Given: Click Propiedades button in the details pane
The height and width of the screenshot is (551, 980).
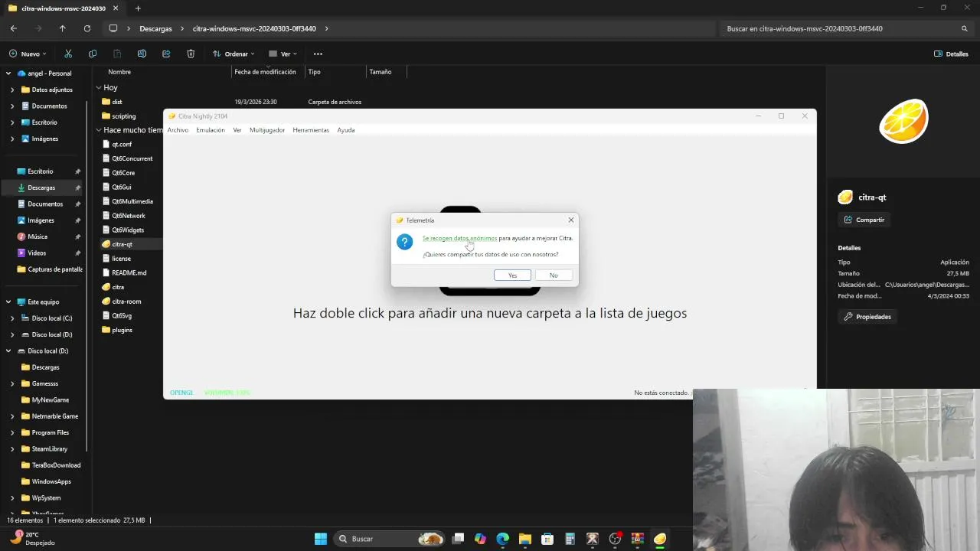Looking at the screenshot, I should (x=867, y=317).
